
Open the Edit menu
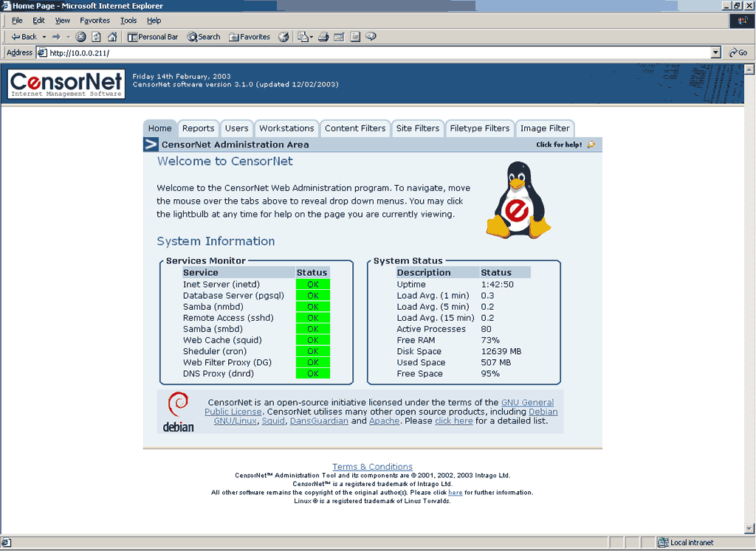[38, 20]
